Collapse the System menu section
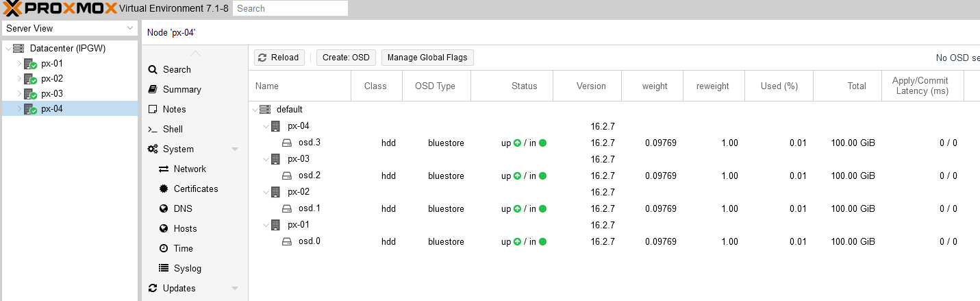 pos(235,149)
